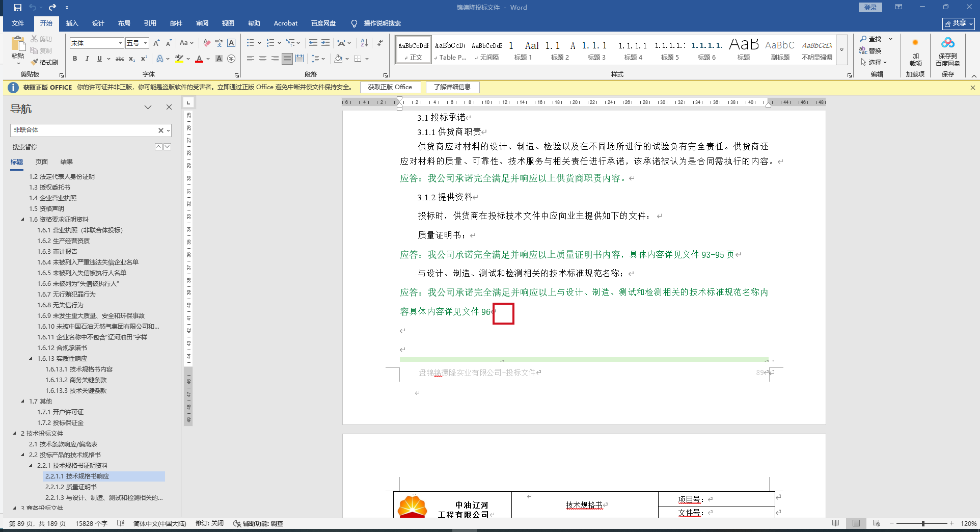Click the 共享 share button

pos(959,23)
